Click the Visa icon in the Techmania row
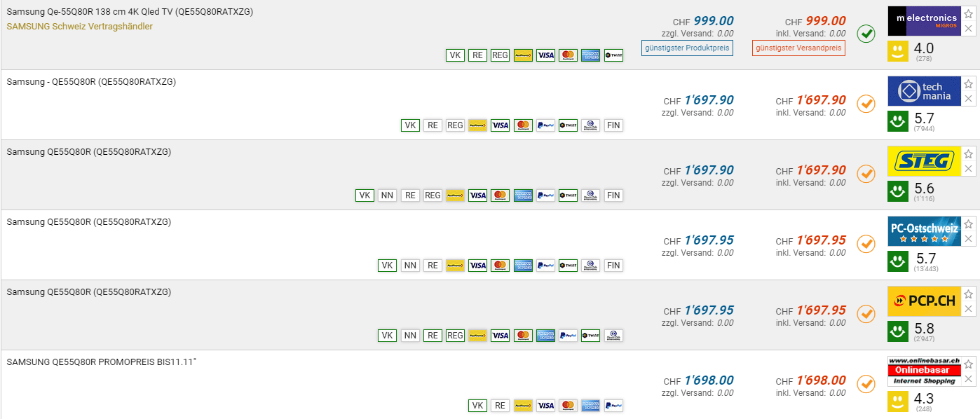The image size is (980, 419). tap(500, 125)
